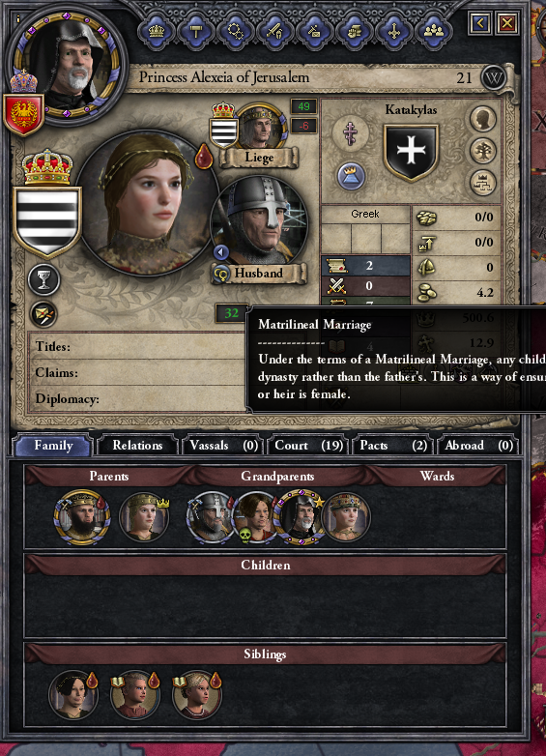Open the Wikipedia W icon
546x756 pixels.
(494, 77)
